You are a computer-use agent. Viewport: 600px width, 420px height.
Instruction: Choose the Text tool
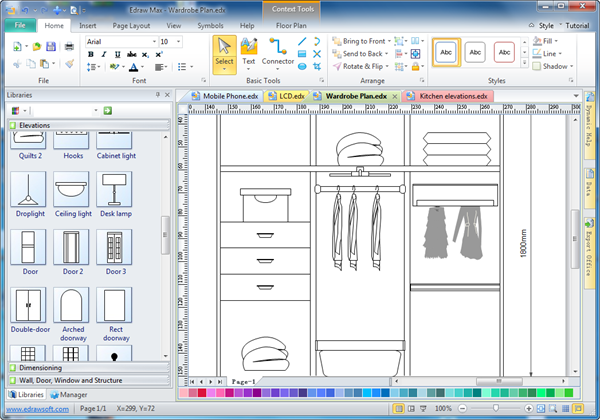point(249,51)
